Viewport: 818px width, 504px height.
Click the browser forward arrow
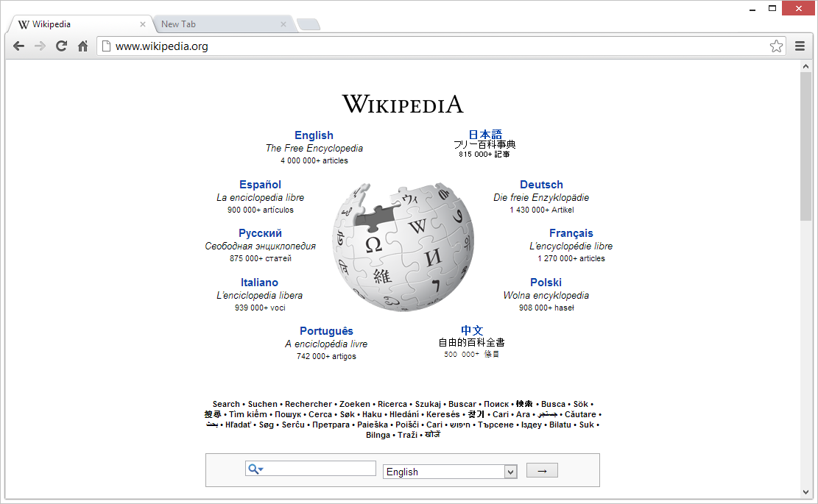click(x=40, y=46)
